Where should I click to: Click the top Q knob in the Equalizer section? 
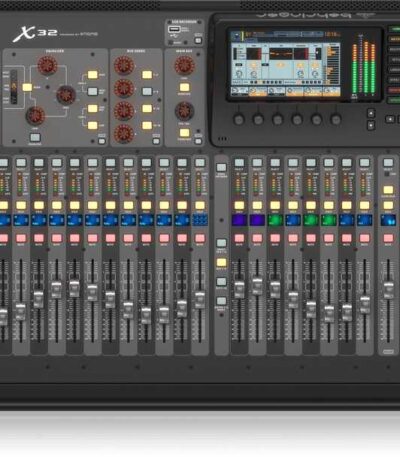[47, 65]
